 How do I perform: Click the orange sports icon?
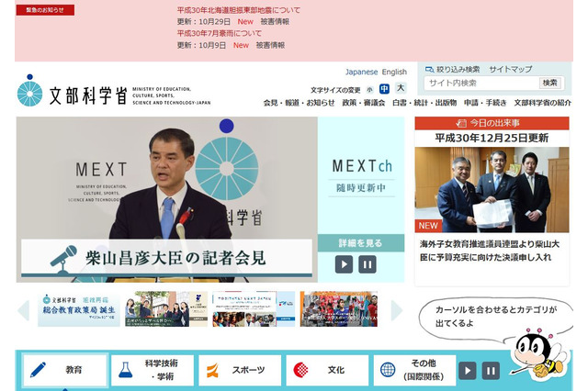pos(212,370)
